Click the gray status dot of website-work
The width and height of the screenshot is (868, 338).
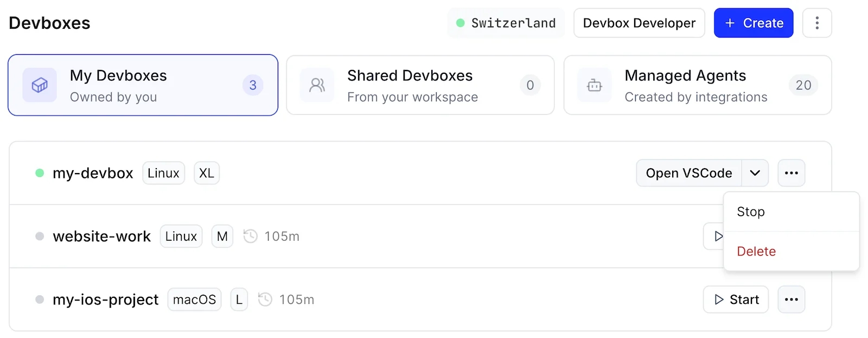tap(40, 236)
